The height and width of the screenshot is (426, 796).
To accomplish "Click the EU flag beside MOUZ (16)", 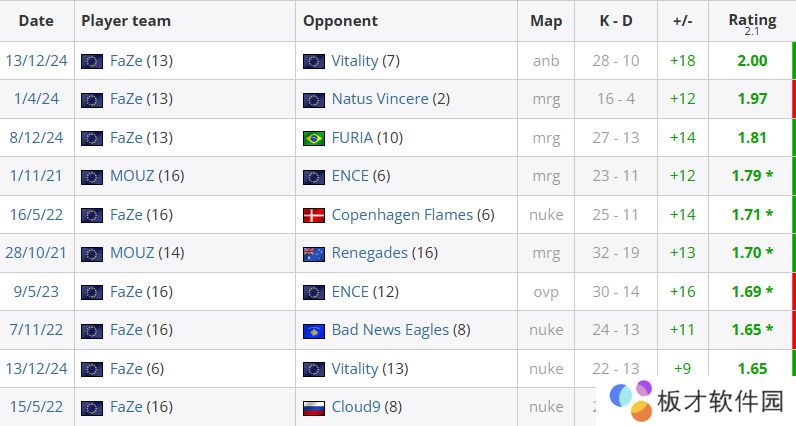I will (x=92, y=176).
